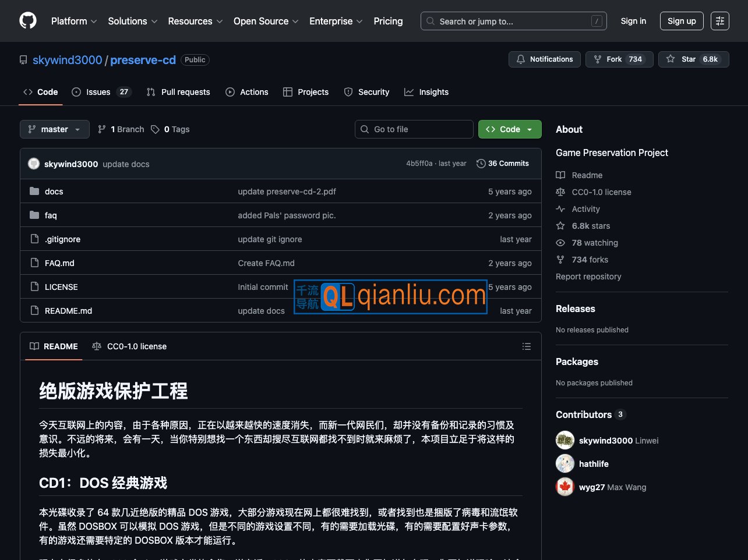Open the docs folder icon
The image size is (748, 560).
coord(34,192)
